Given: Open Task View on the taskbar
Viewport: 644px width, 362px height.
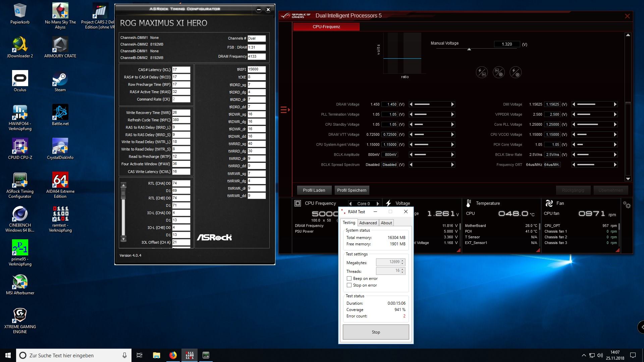Looking at the screenshot, I should click(x=140, y=355).
